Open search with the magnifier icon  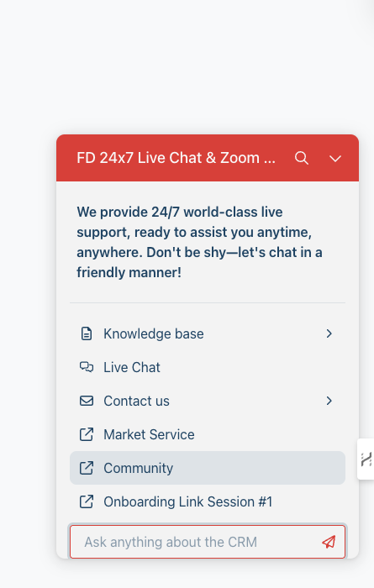302,158
